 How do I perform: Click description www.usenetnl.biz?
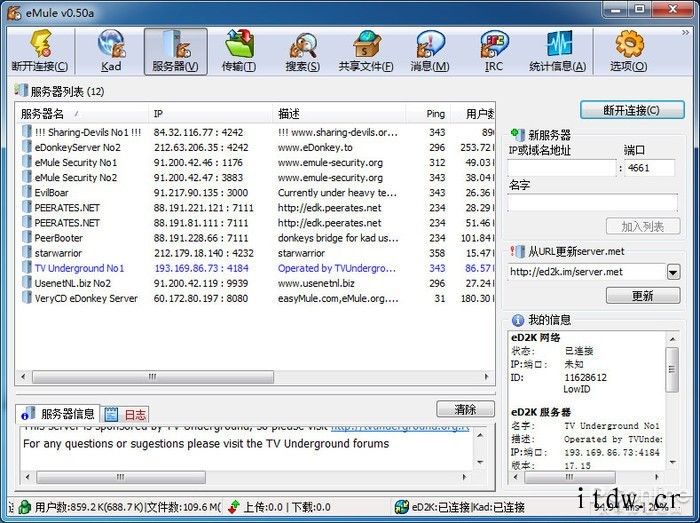pos(316,283)
